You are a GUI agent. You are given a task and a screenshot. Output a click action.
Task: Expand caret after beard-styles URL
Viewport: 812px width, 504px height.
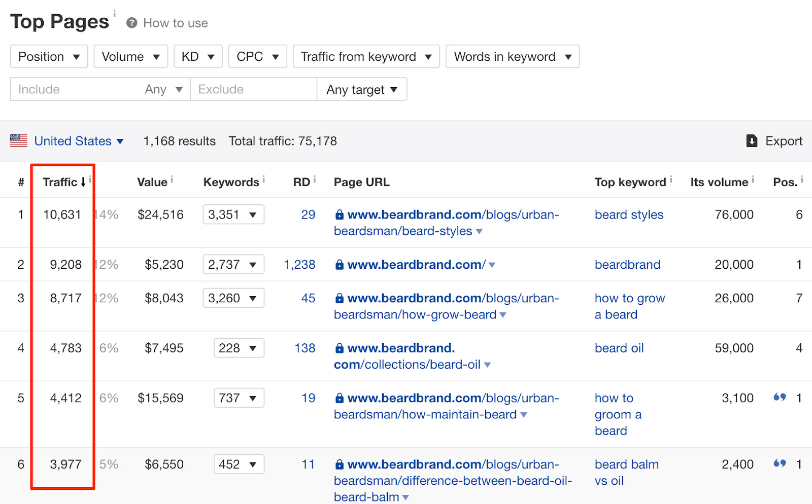click(x=479, y=232)
